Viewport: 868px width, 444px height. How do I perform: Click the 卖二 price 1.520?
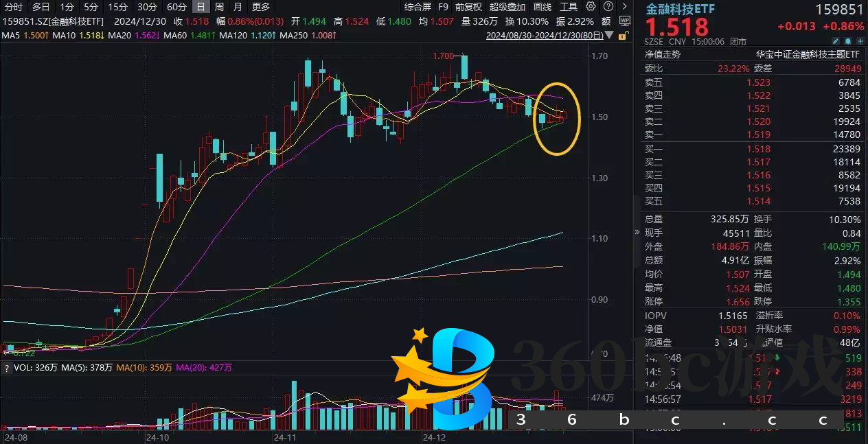pos(758,121)
